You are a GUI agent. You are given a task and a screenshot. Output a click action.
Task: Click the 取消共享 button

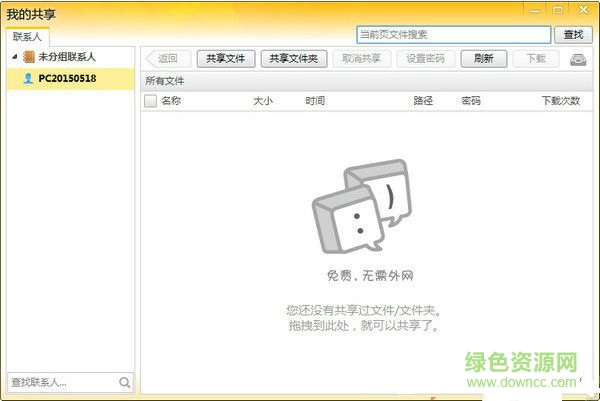coord(360,59)
